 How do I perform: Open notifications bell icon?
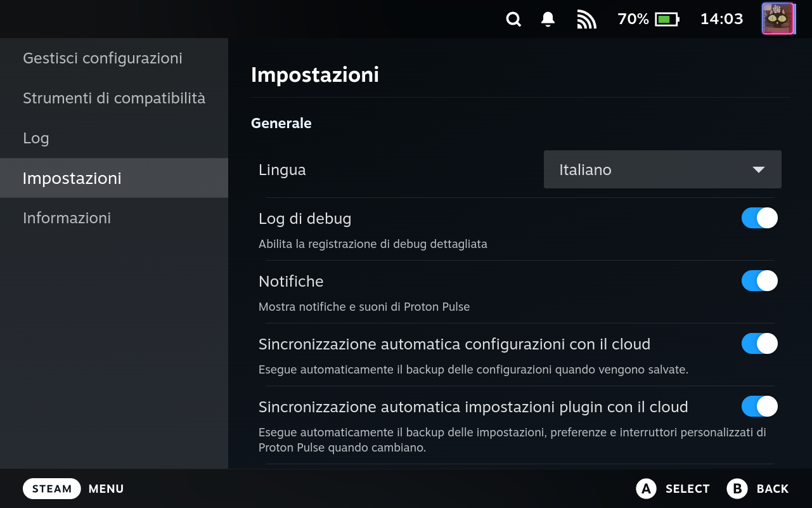tap(548, 20)
